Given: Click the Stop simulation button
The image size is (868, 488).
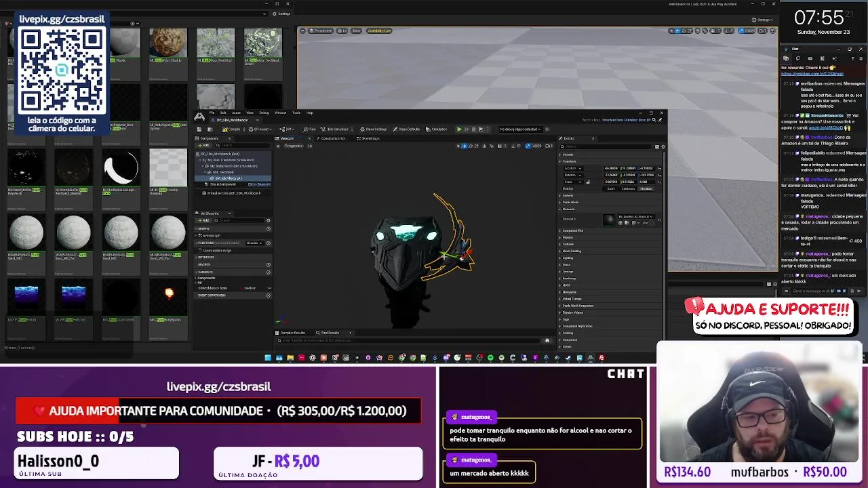Looking at the screenshot, I should point(473,129).
